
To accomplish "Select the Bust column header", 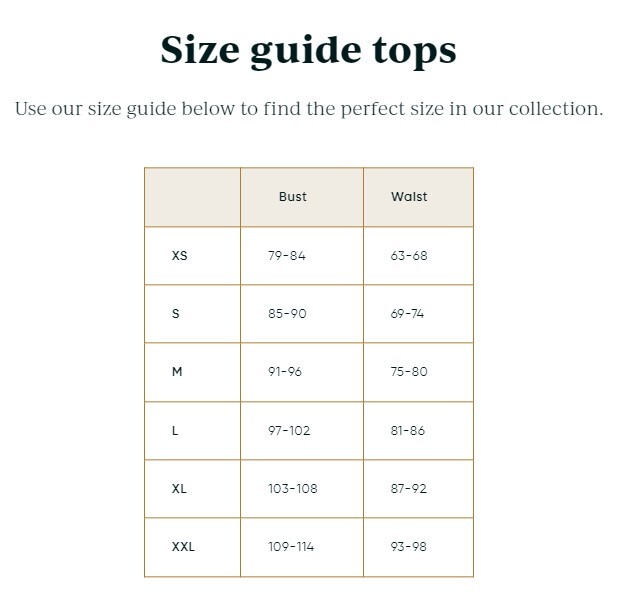I will pos(293,197).
